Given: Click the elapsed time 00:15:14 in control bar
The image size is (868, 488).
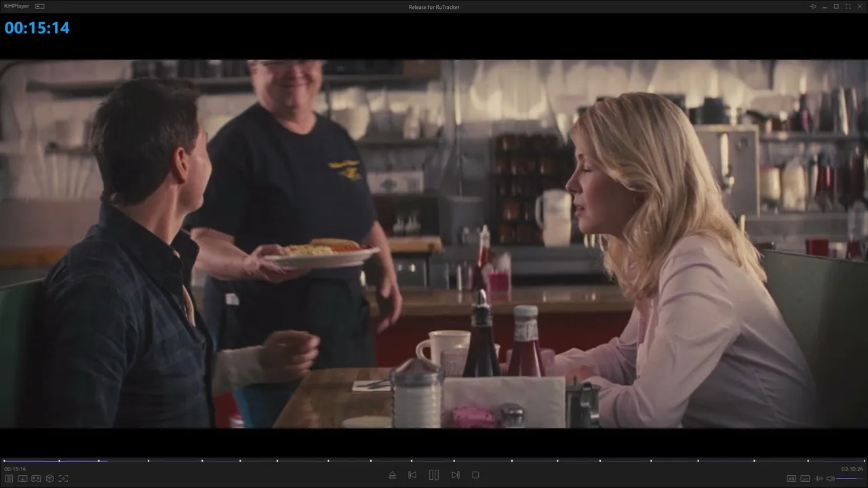Looking at the screenshot, I should [x=15, y=469].
